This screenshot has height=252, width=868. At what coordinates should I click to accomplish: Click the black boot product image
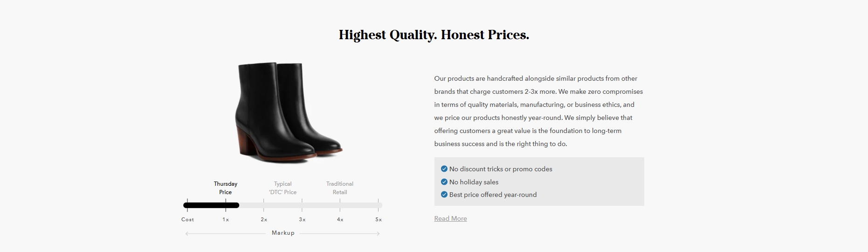click(x=289, y=112)
